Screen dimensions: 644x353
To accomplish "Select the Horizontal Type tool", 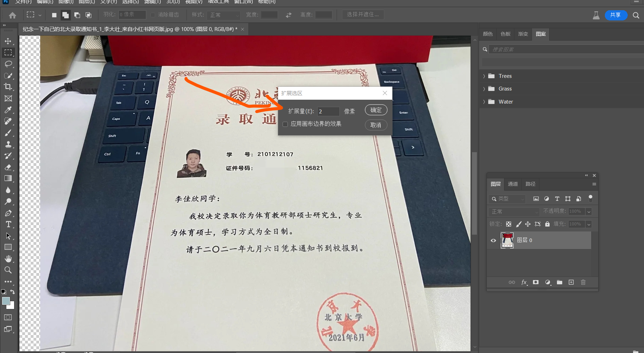I will click(8, 224).
